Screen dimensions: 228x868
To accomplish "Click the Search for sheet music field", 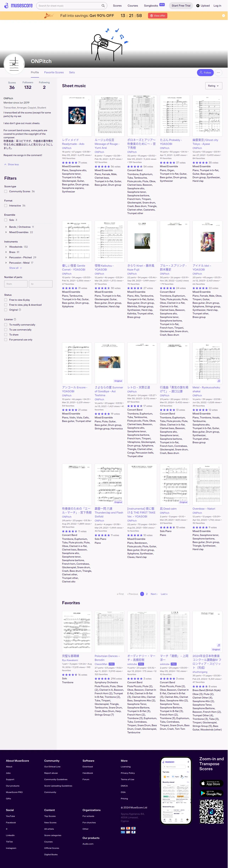I will [x=69, y=6].
